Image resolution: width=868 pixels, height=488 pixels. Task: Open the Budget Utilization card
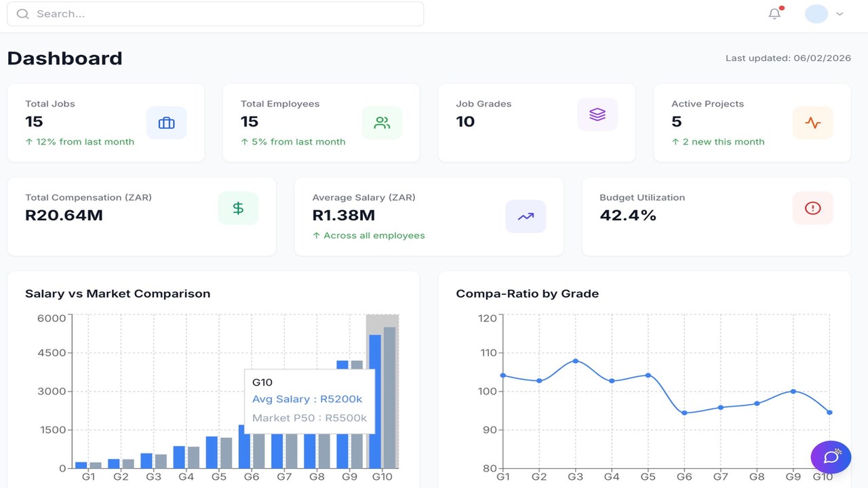[717, 217]
